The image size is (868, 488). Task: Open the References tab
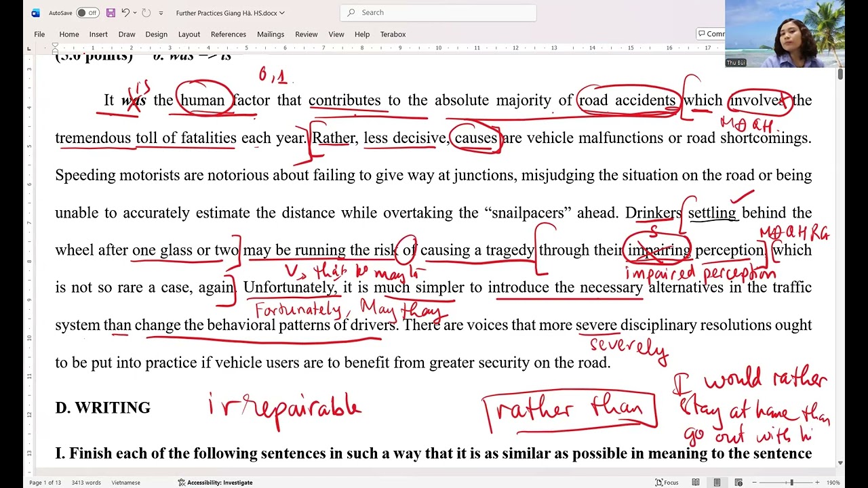pyautogui.click(x=229, y=35)
